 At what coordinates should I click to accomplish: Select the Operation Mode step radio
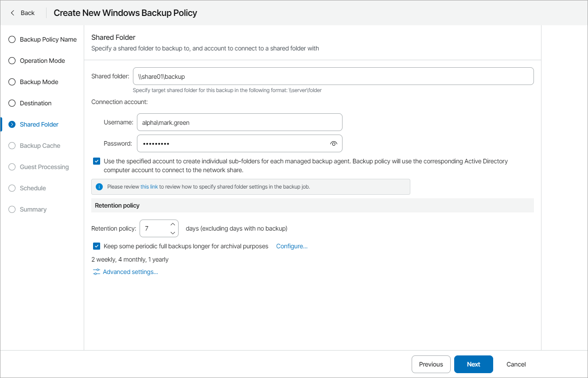click(12, 61)
